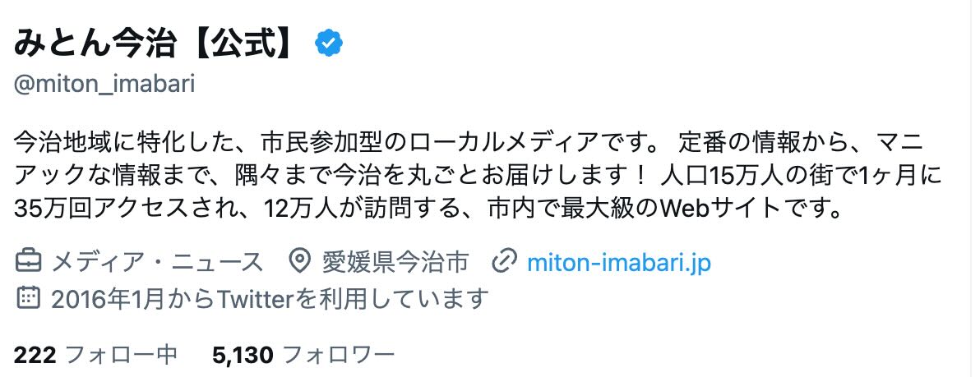Image resolution: width=980 pixels, height=377 pixels.
Task: Click the 愛媛県今治市 location text
Action: coord(395,262)
